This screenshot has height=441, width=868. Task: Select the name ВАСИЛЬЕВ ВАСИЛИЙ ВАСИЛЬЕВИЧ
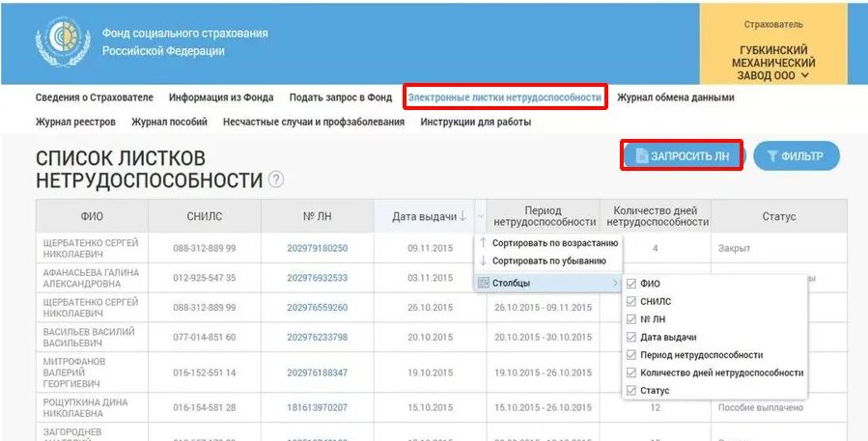coord(89,337)
